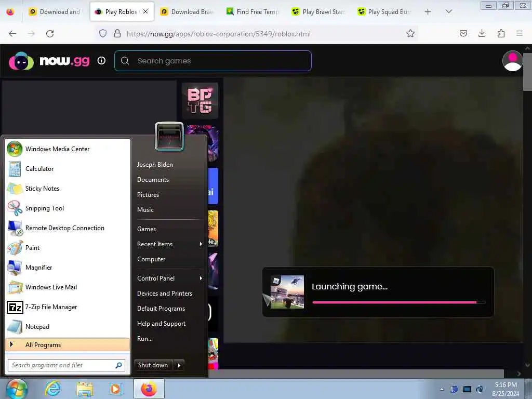The width and height of the screenshot is (532, 399).
Task: Switch to Download Brawl tab
Action: tap(187, 12)
